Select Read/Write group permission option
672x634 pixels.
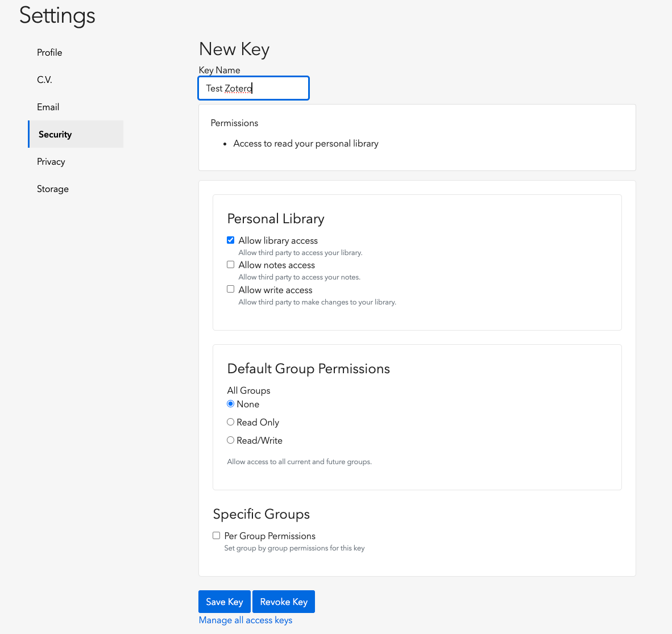coord(231,440)
